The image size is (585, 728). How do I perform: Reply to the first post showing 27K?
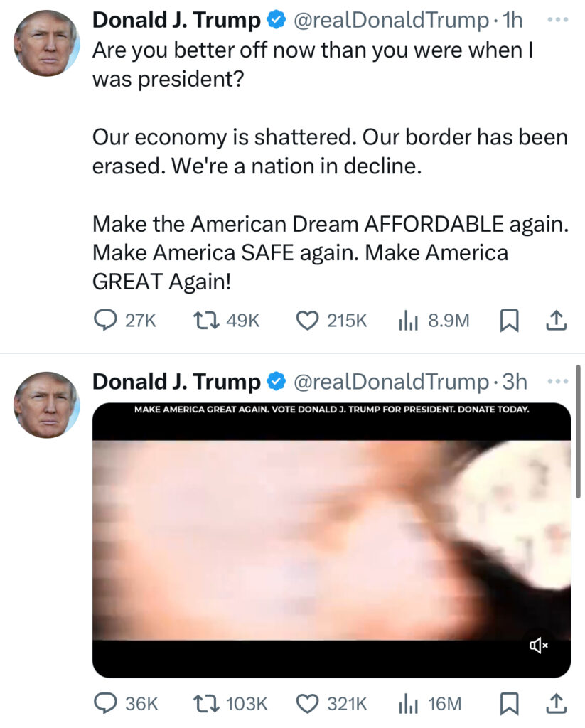click(125, 321)
